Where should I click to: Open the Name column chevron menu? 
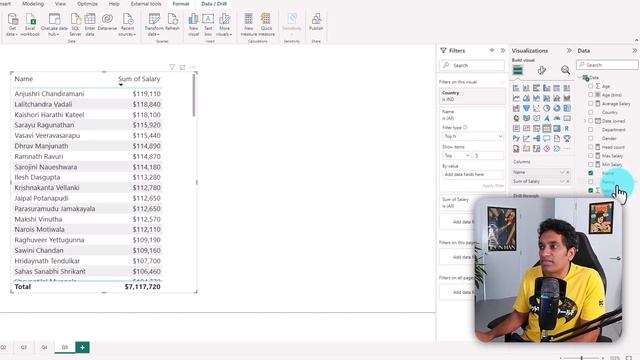tap(562, 172)
